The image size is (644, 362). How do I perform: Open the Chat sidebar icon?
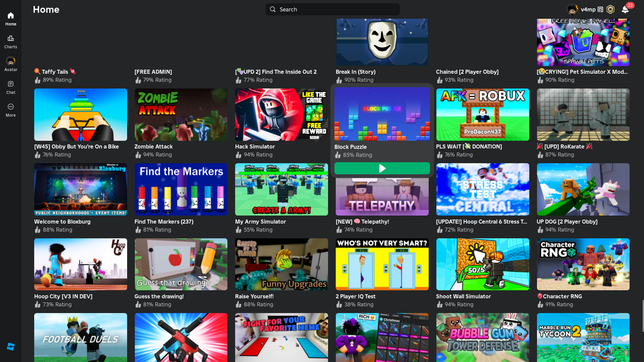tap(11, 84)
